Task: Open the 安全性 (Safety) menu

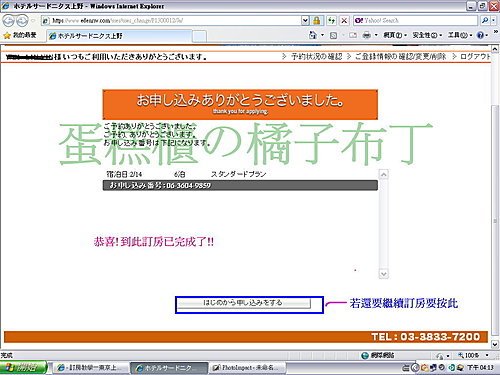Action: point(427,35)
